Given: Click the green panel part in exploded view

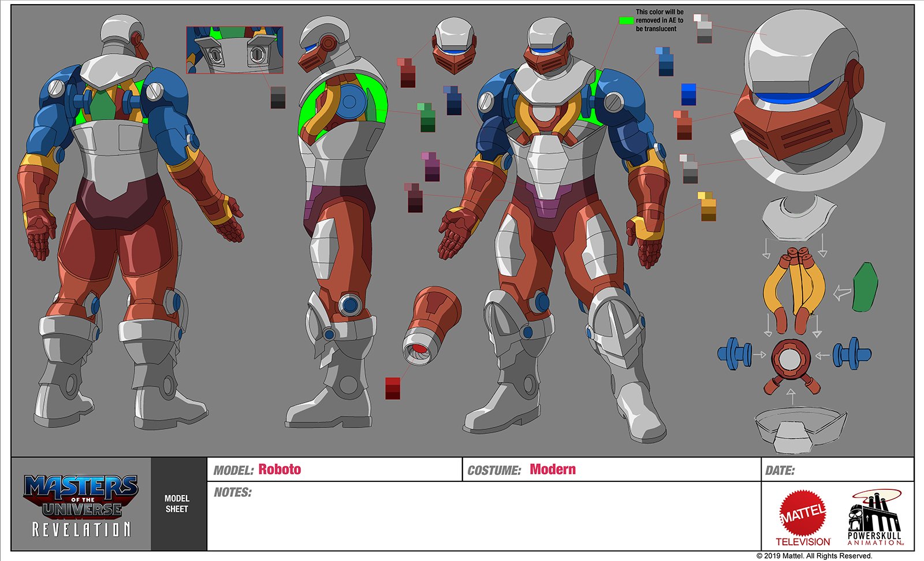Looking at the screenshot, I should coord(866,287).
